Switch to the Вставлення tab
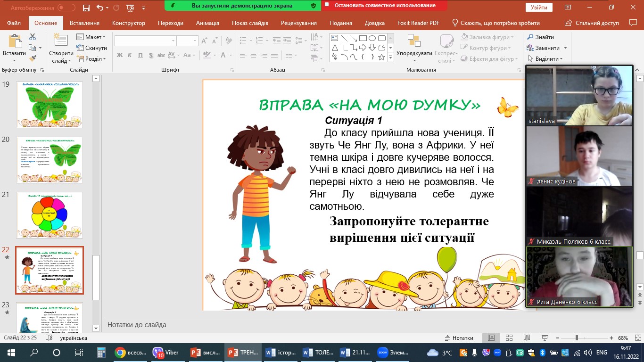The width and height of the screenshot is (644, 362). click(84, 23)
